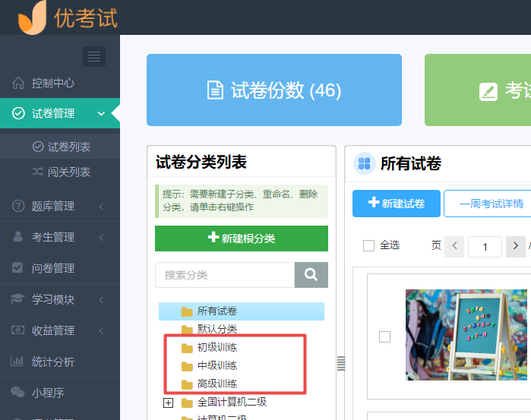531x420 pixels.
Task: Click the money icon beside 收益管理
Action: pos(18,330)
